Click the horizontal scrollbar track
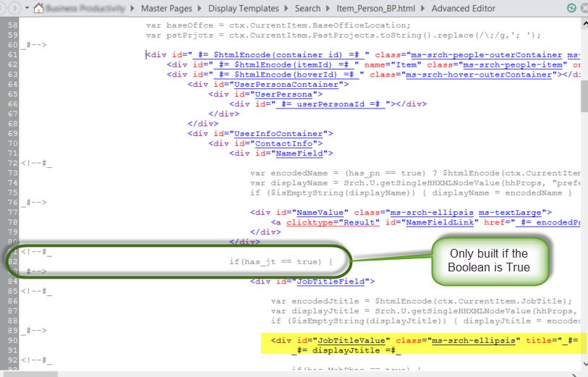 pyautogui.click(x=289, y=373)
